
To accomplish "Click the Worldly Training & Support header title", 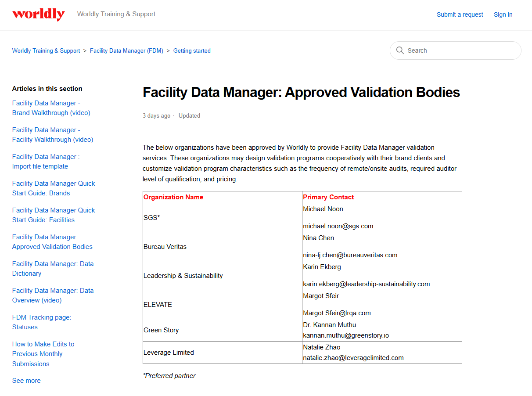I will [116, 14].
